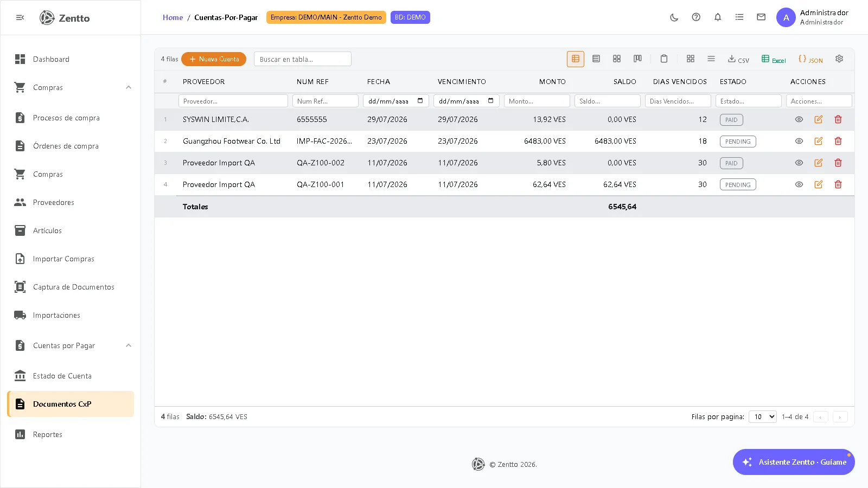Open the task list icon in header
The height and width of the screenshot is (488, 868).
[739, 17]
